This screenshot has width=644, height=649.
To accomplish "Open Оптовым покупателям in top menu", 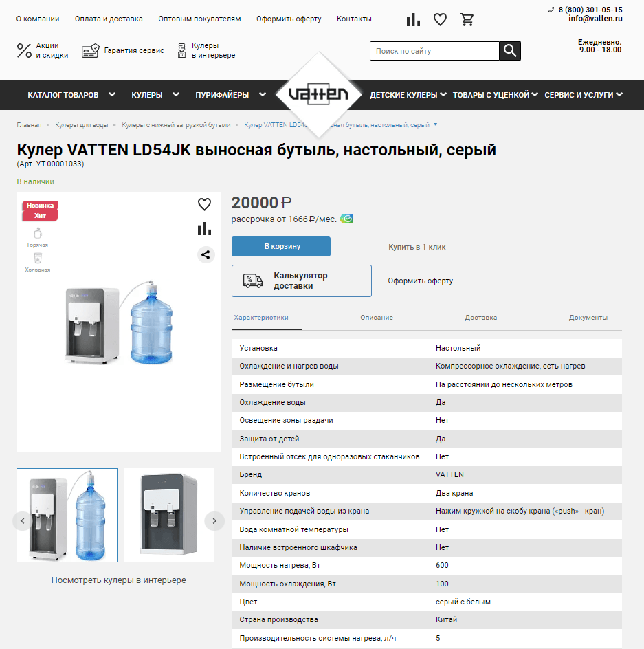I will click(x=199, y=19).
